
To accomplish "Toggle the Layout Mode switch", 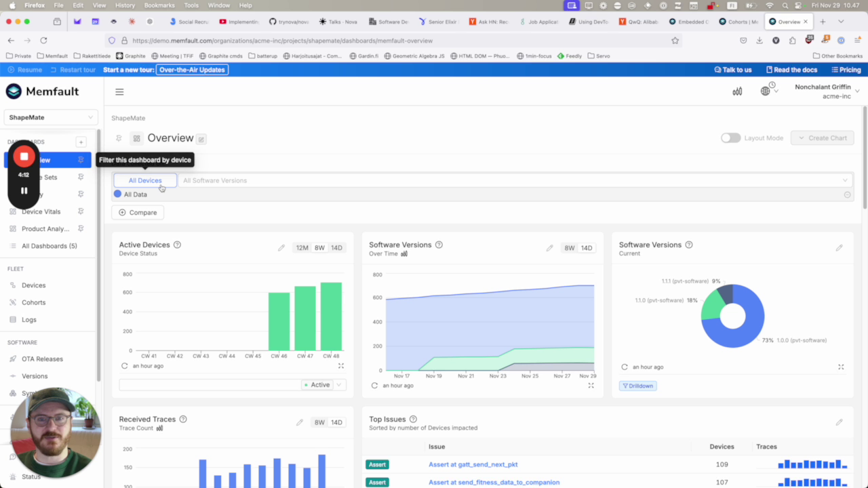I will (730, 138).
